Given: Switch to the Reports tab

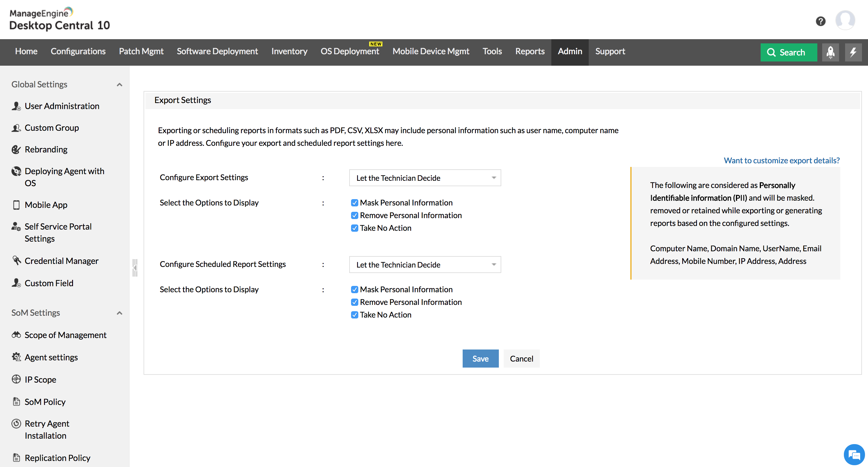Looking at the screenshot, I should 529,51.
